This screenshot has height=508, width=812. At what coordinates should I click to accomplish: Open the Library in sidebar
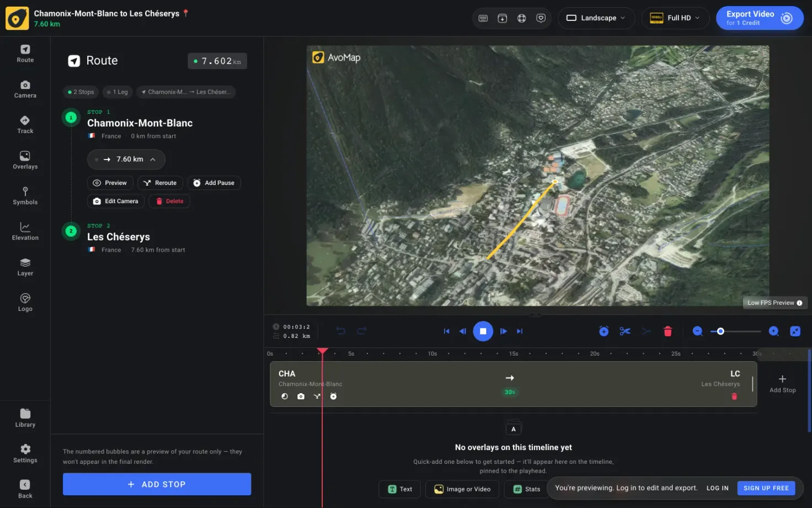click(x=25, y=418)
